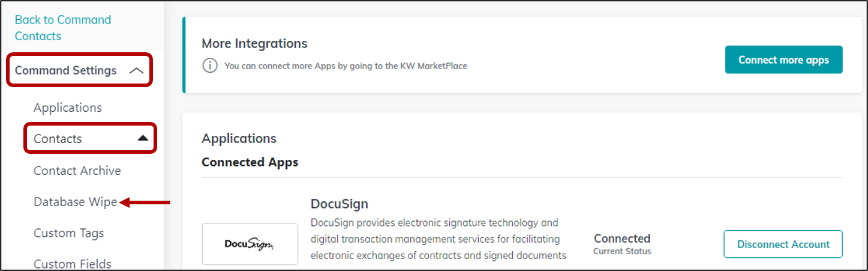Click the KW MarketPlace info message
The image size is (868, 271).
click(346, 66)
